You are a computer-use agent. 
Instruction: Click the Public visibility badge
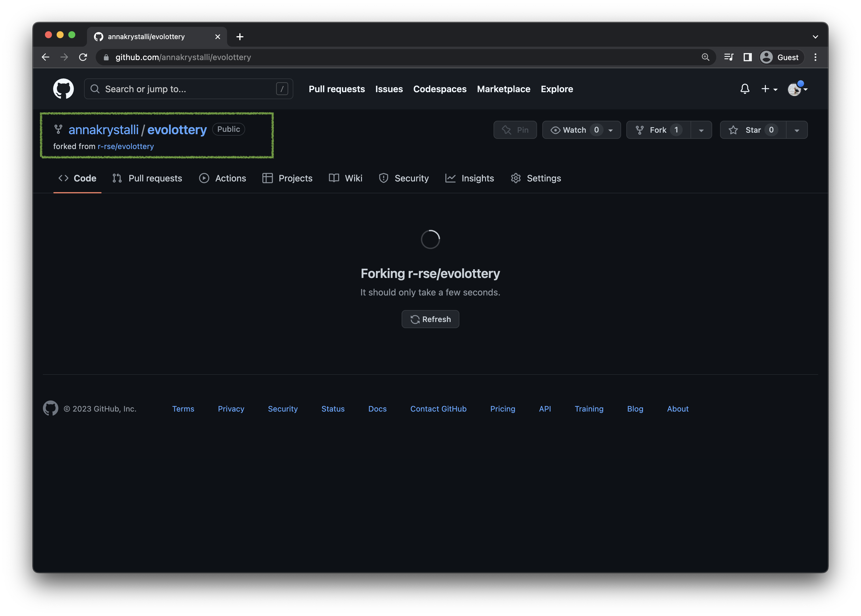pyautogui.click(x=229, y=129)
